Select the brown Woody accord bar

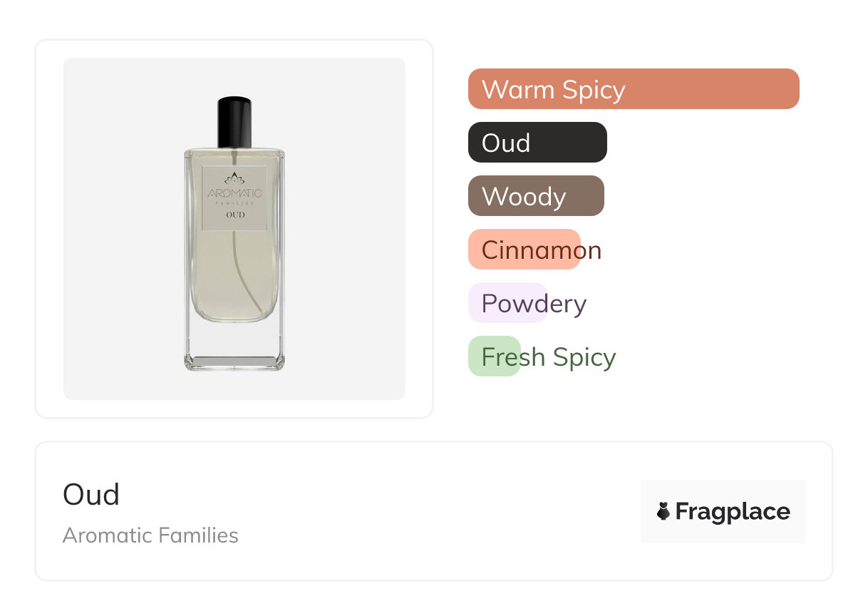(535, 196)
